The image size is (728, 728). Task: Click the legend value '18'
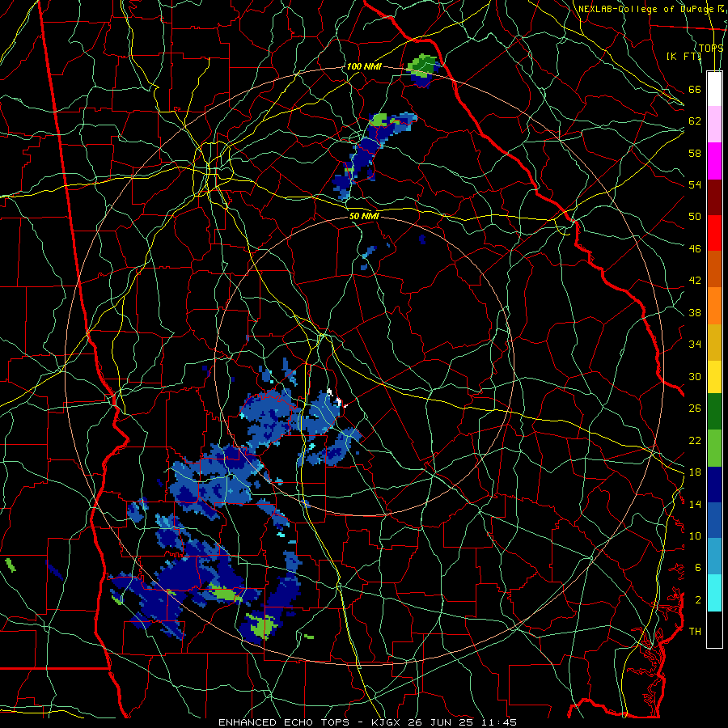[695, 472]
